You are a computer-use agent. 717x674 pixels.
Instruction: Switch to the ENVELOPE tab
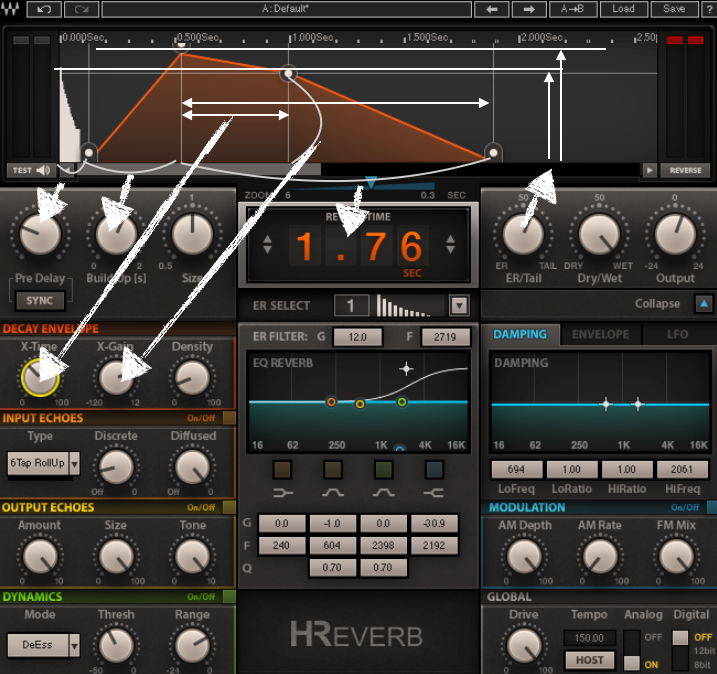(x=600, y=334)
